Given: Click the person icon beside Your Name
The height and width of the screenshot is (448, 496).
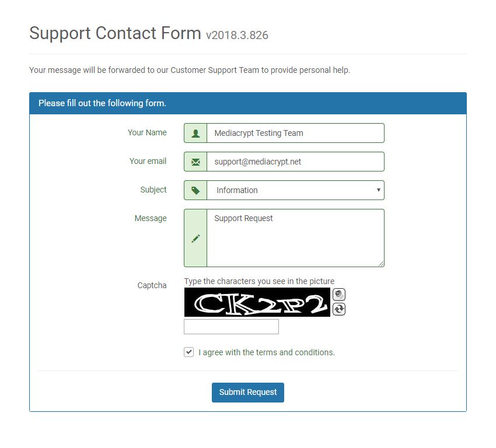Looking at the screenshot, I should [x=195, y=133].
